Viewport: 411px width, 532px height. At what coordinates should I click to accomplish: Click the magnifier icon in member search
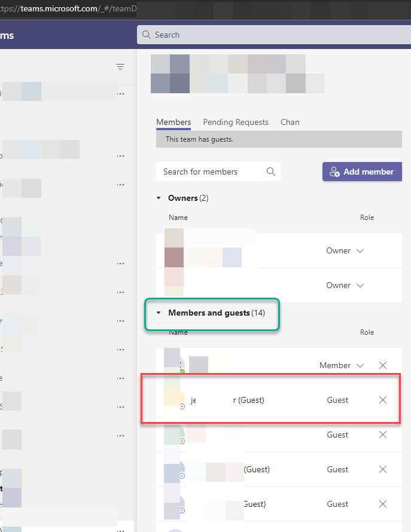pyautogui.click(x=270, y=172)
